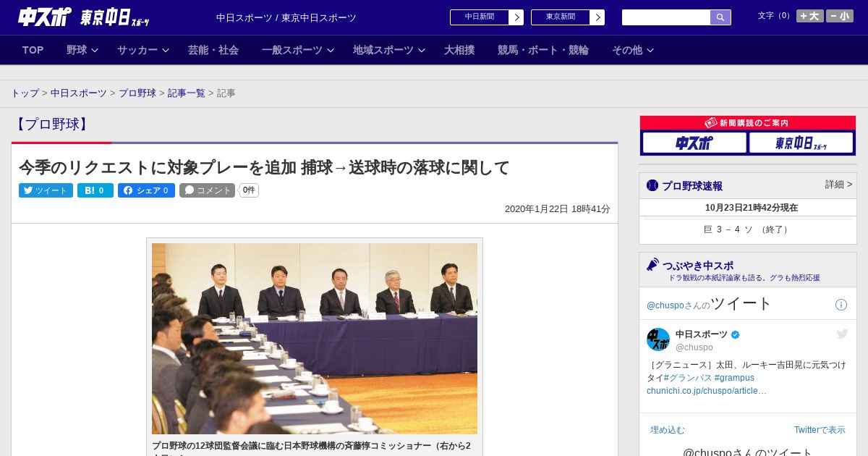Open the 中日新聞 link button
The width and height of the screenshot is (868, 456).
[487, 17]
